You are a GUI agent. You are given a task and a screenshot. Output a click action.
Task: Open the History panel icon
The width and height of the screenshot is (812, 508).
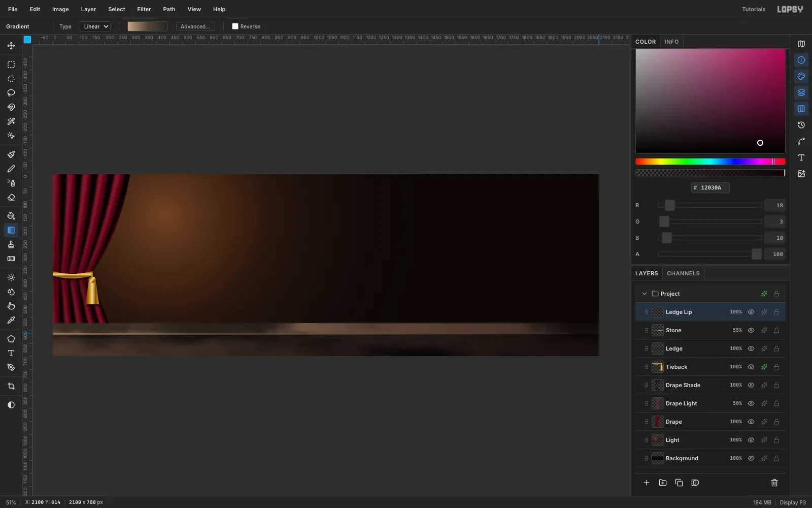(801, 125)
